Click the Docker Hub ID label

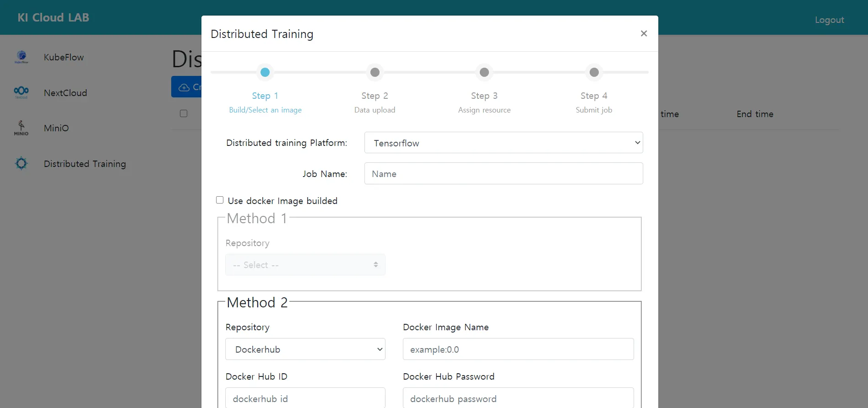(256, 376)
